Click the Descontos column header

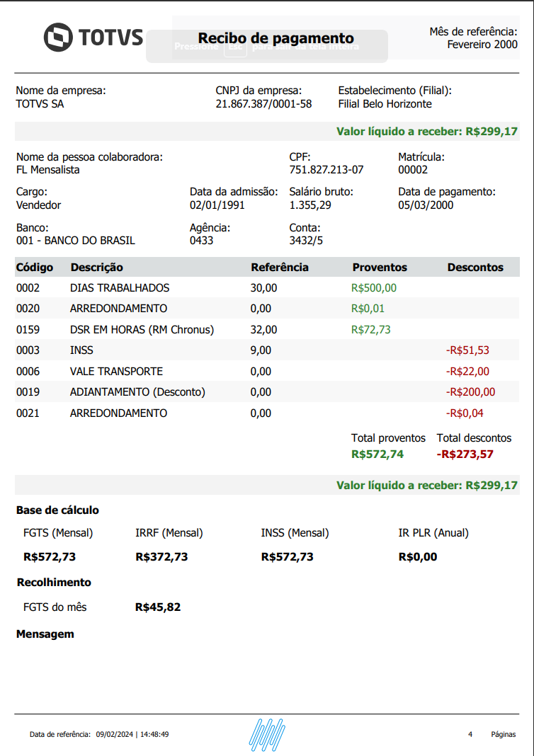pos(475,267)
